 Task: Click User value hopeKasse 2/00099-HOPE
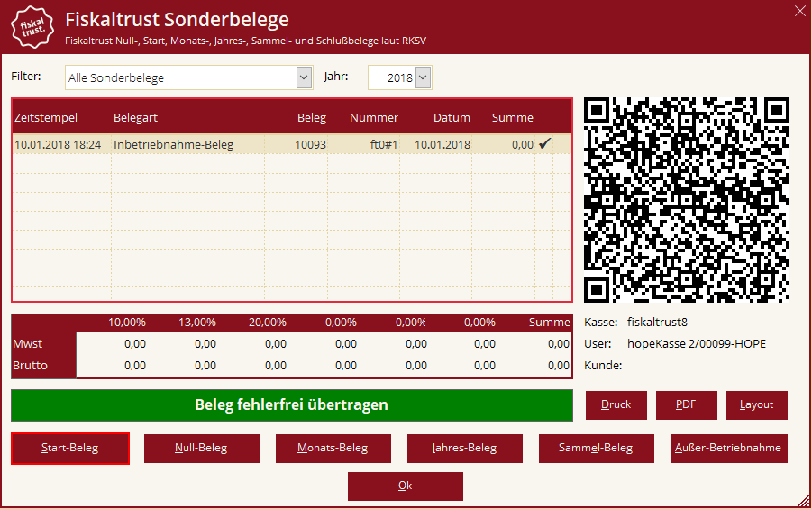[x=697, y=344]
